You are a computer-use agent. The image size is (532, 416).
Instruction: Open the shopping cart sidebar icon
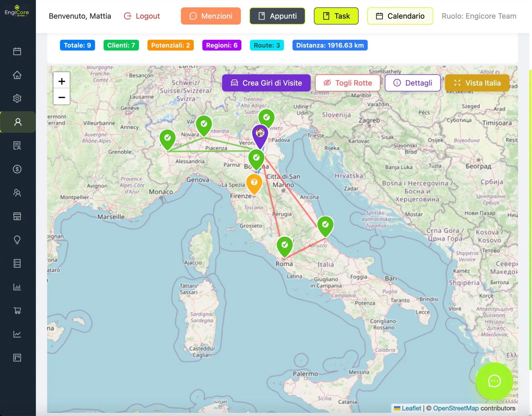17,310
